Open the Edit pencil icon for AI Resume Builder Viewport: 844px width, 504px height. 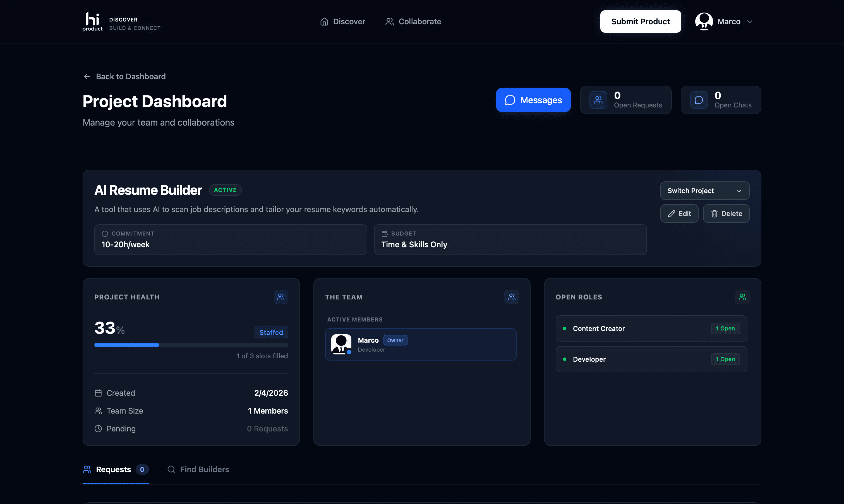(672, 213)
